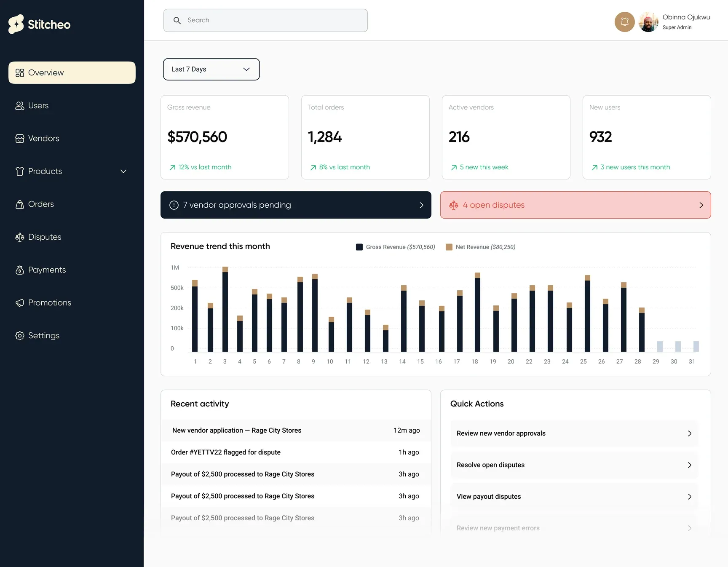Click the Vendors storefront icon
This screenshot has height=567, width=728.
(x=20, y=139)
